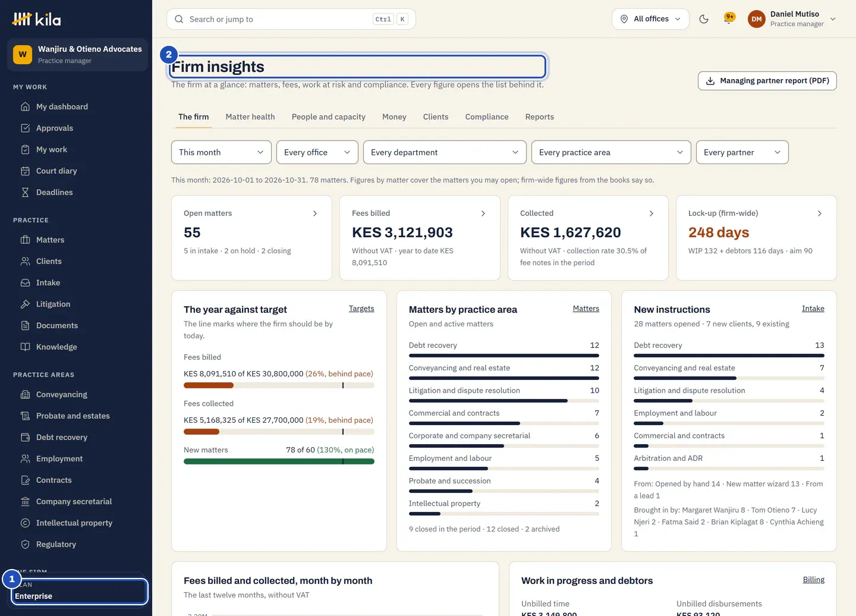Open the This month period dropdown
The image size is (856, 616).
(221, 152)
